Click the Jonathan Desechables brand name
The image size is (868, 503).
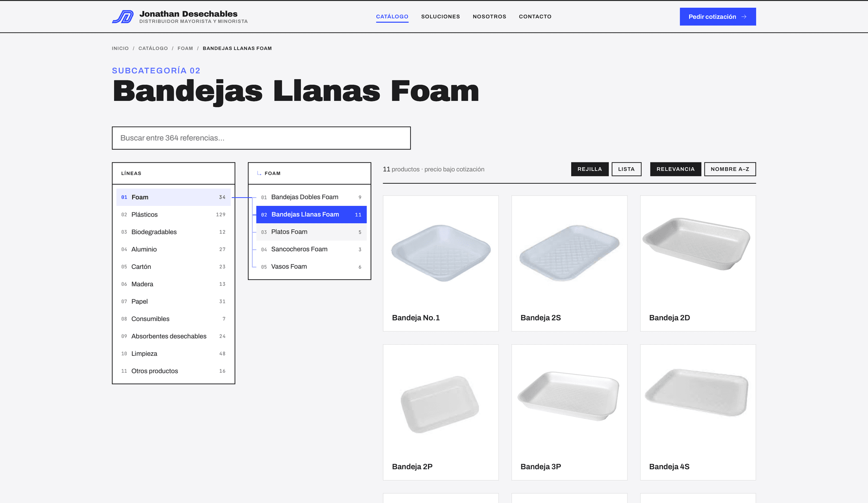(x=188, y=14)
